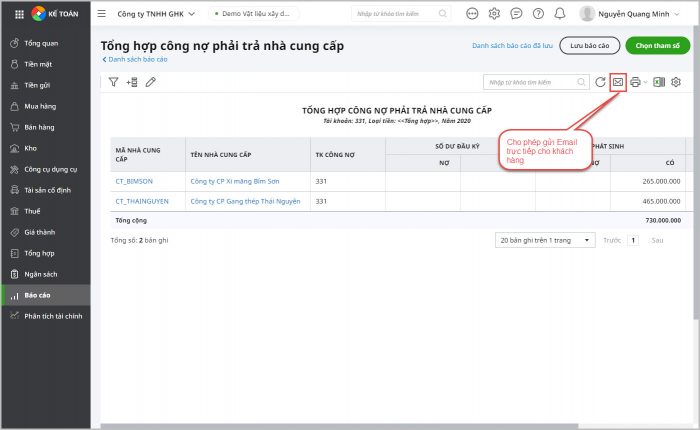
Task: Open the notifications bell
Action: tap(559, 14)
